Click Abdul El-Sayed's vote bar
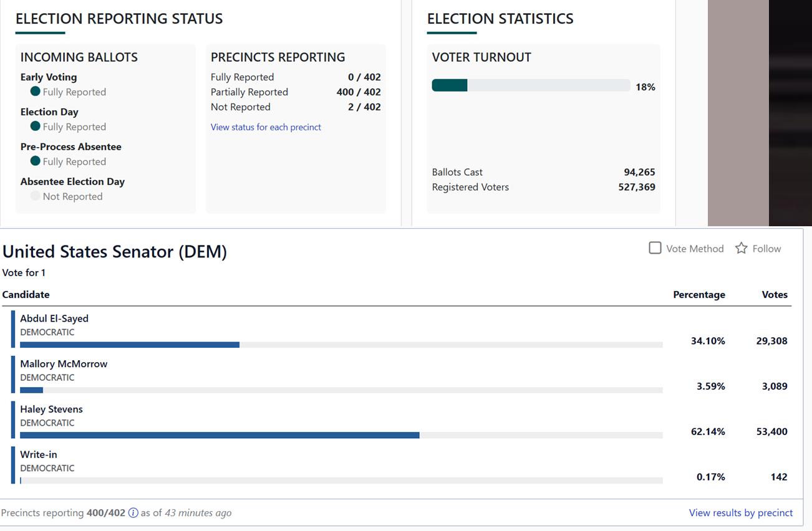Viewport: 812px width, 531px height. [x=341, y=345]
